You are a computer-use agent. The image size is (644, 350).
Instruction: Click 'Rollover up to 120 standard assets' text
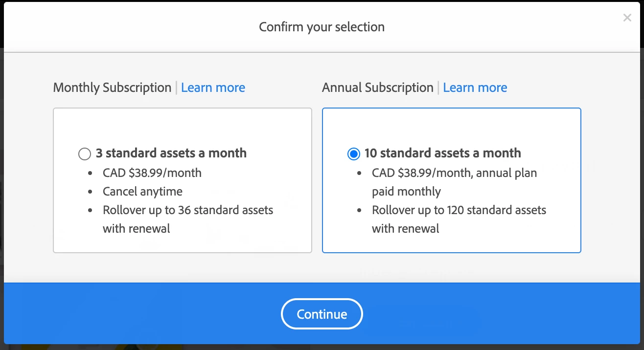pyautogui.click(x=459, y=210)
